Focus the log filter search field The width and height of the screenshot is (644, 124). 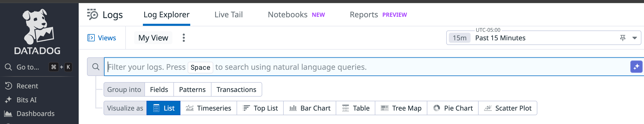coord(362,67)
